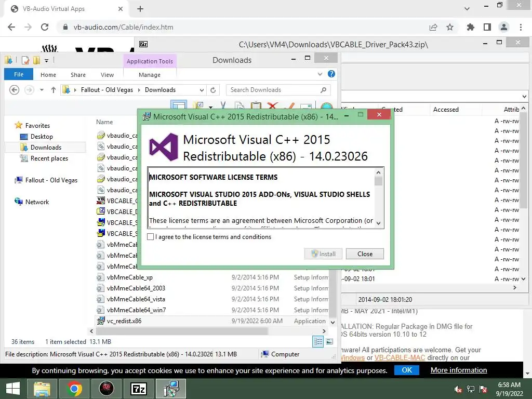Go back with Chrome's back arrow
This screenshot has width=532, height=399.
(x=11, y=27)
